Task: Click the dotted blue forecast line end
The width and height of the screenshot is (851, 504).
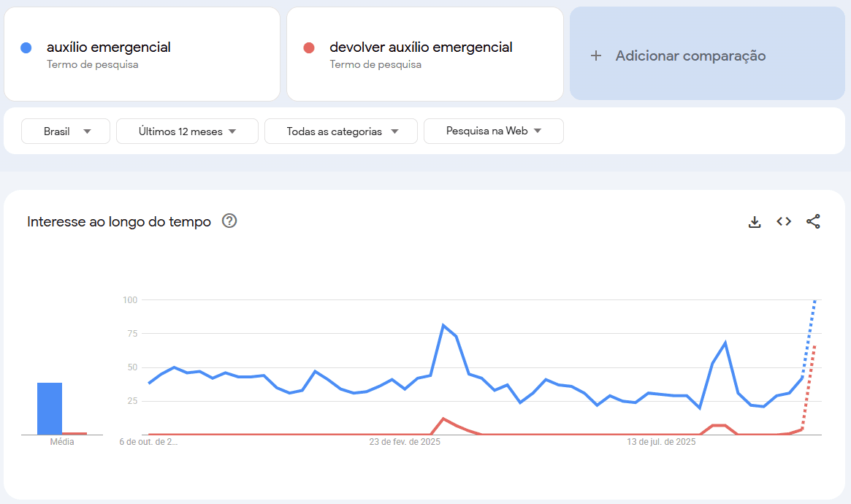Action: pos(814,300)
